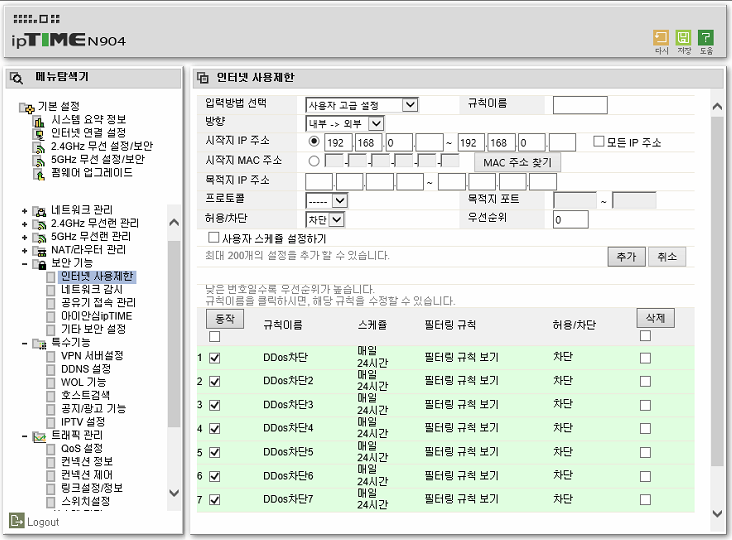Click the 규칙이름 input field
The height and width of the screenshot is (540, 732).
click(580, 105)
